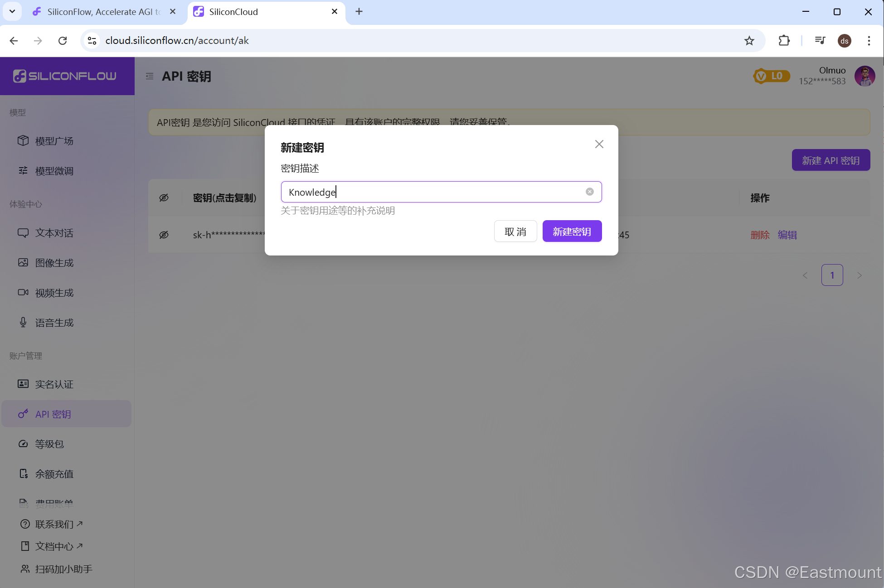The width and height of the screenshot is (884, 588).
Task: Confirm with the purple 新建密钥 button
Action: (572, 231)
